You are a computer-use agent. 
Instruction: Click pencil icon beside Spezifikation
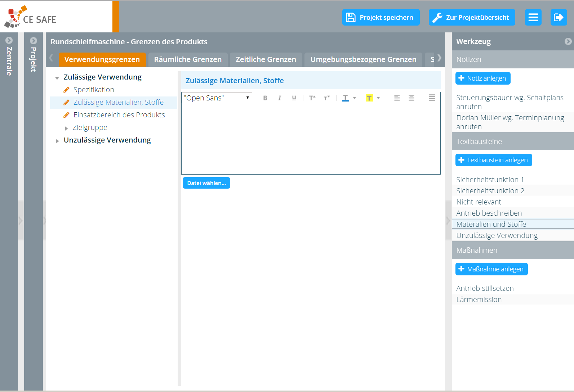point(66,90)
